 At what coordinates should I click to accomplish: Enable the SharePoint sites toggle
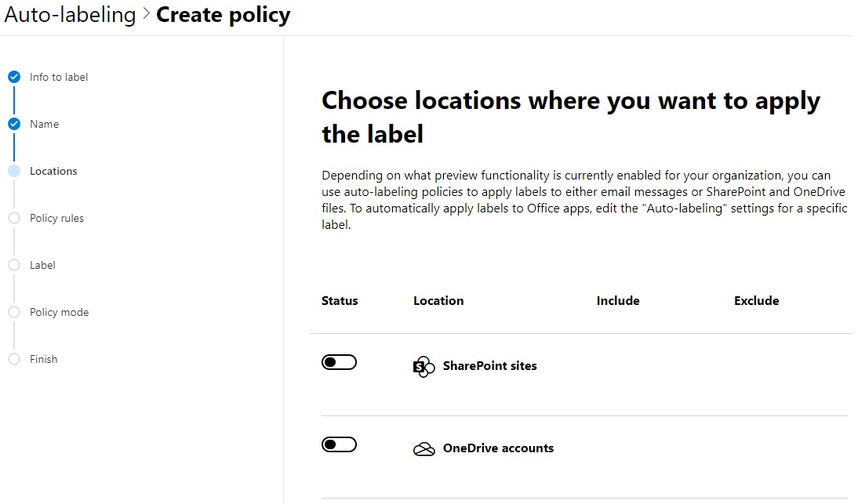pos(339,362)
